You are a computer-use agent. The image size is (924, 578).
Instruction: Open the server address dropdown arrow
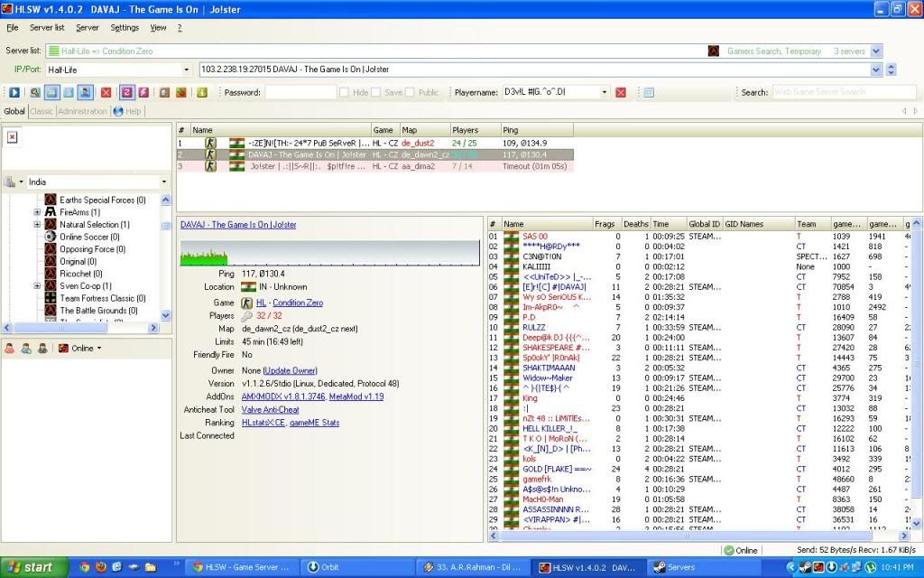coord(876,70)
